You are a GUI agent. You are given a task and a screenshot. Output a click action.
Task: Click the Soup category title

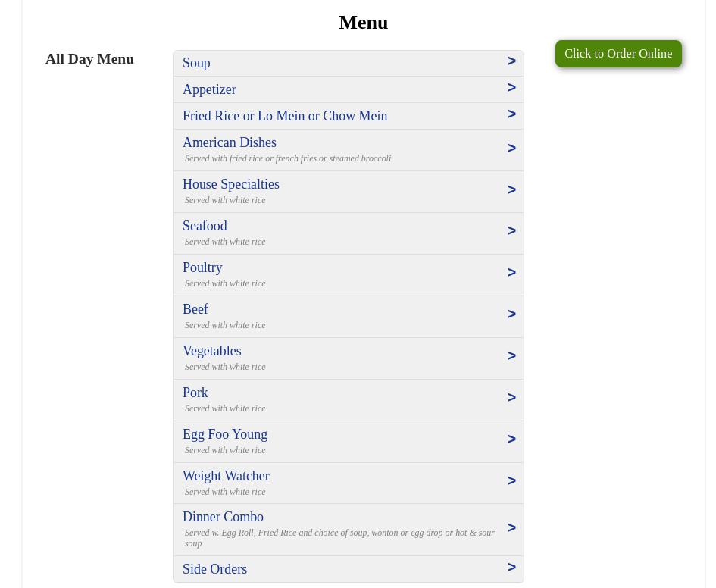196,63
